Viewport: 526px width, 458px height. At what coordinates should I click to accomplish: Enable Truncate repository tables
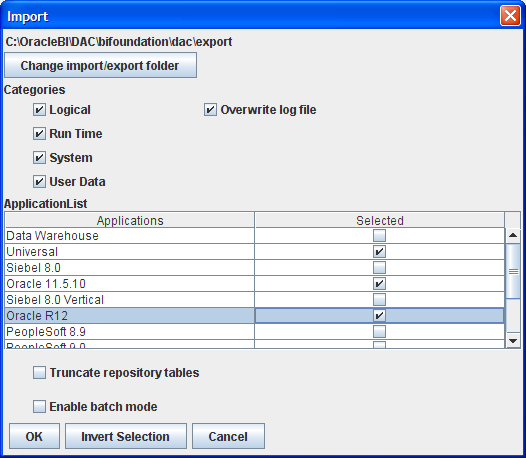(x=39, y=372)
